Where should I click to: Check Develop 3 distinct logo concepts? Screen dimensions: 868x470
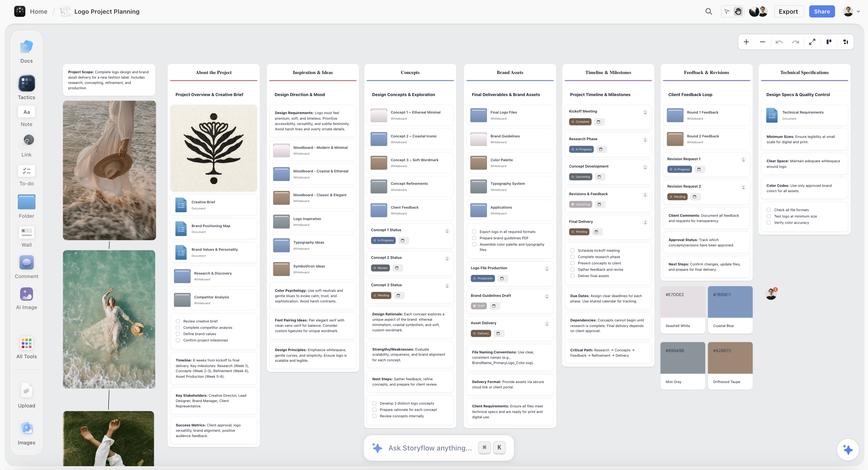[x=374, y=403]
